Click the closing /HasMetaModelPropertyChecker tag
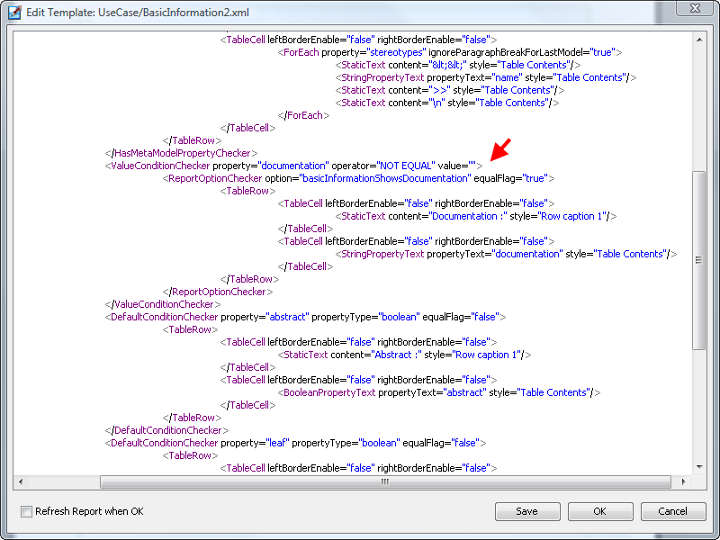Image resolution: width=720 pixels, height=540 pixels. (x=181, y=153)
